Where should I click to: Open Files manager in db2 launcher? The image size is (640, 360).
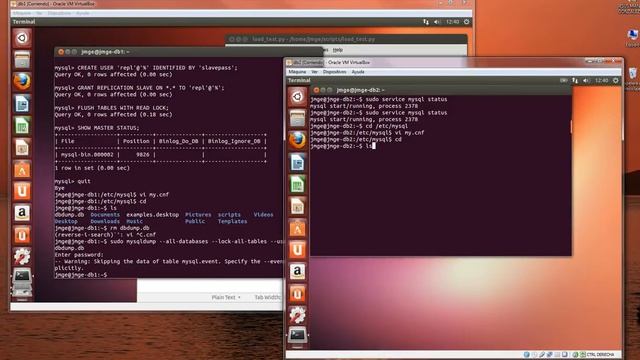(x=297, y=119)
